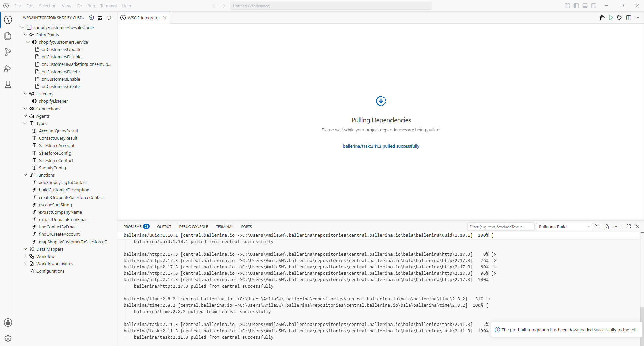644x346 pixels.
Task: Run the integration with the play icon
Action: [611, 18]
